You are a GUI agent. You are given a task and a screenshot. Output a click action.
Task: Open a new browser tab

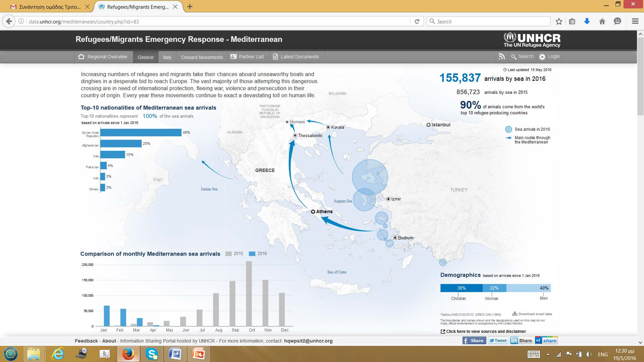pos(190,7)
